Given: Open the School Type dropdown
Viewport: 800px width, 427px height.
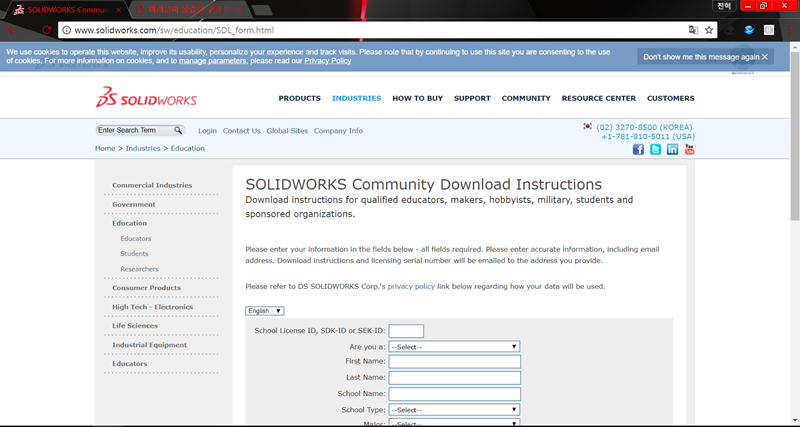Looking at the screenshot, I should pos(454,410).
